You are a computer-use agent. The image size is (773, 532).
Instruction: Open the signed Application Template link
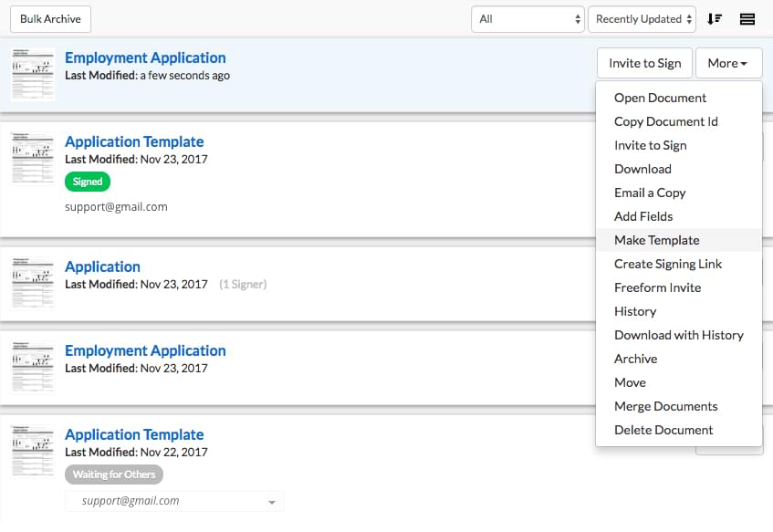(134, 141)
